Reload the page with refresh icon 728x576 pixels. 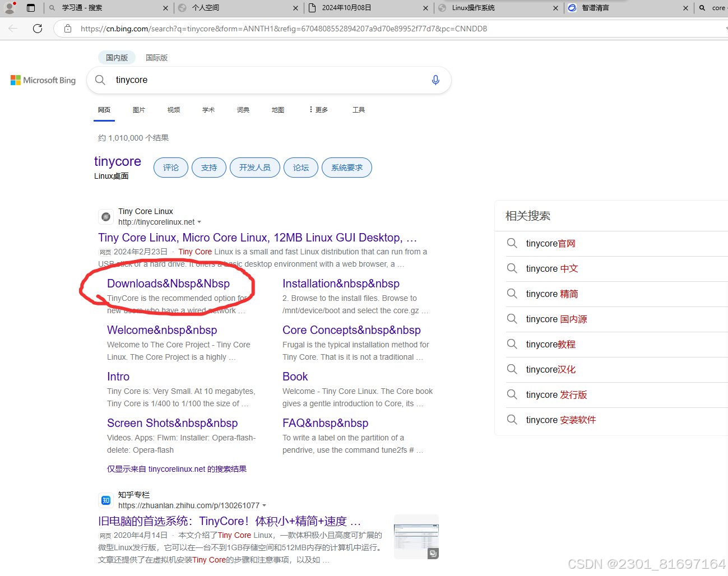point(38,29)
